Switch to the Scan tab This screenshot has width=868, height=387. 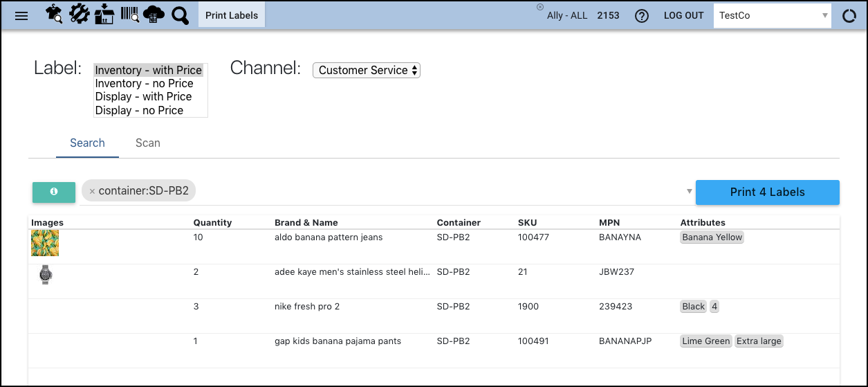click(x=147, y=143)
